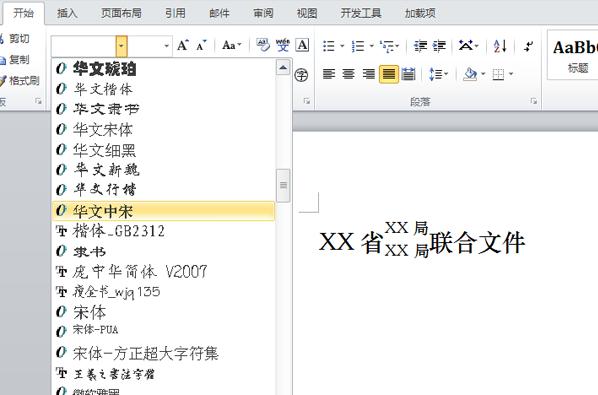Click the 联合文件 text in document
This screenshot has width=598, height=395.
pyautogui.click(x=477, y=243)
